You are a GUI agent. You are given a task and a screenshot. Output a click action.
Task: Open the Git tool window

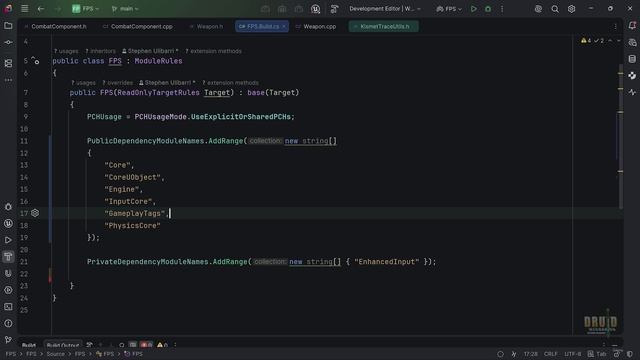click(8, 340)
